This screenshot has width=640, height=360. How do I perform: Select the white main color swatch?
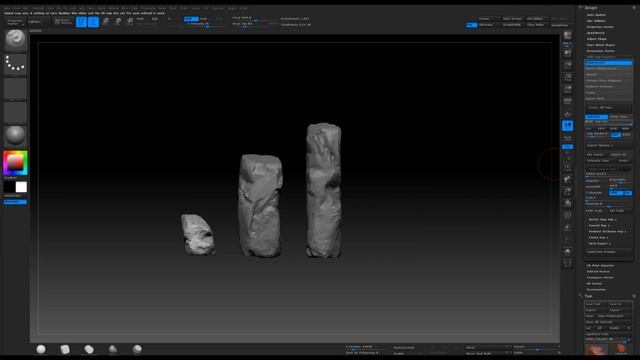(x=21, y=187)
